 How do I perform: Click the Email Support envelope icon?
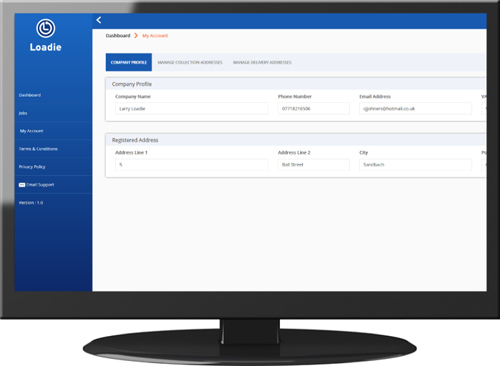(22, 185)
